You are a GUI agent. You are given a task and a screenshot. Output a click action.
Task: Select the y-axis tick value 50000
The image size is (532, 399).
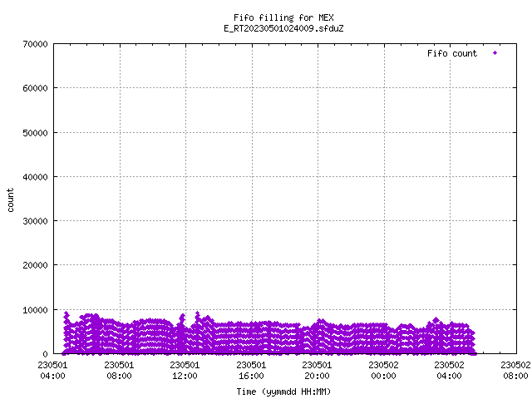(x=35, y=133)
